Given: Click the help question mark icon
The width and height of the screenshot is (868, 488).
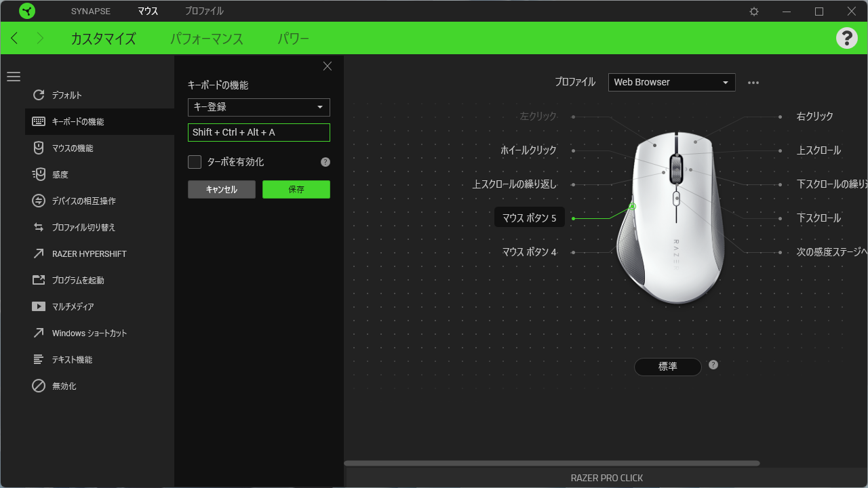Looking at the screenshot, I should coord(846,38).
